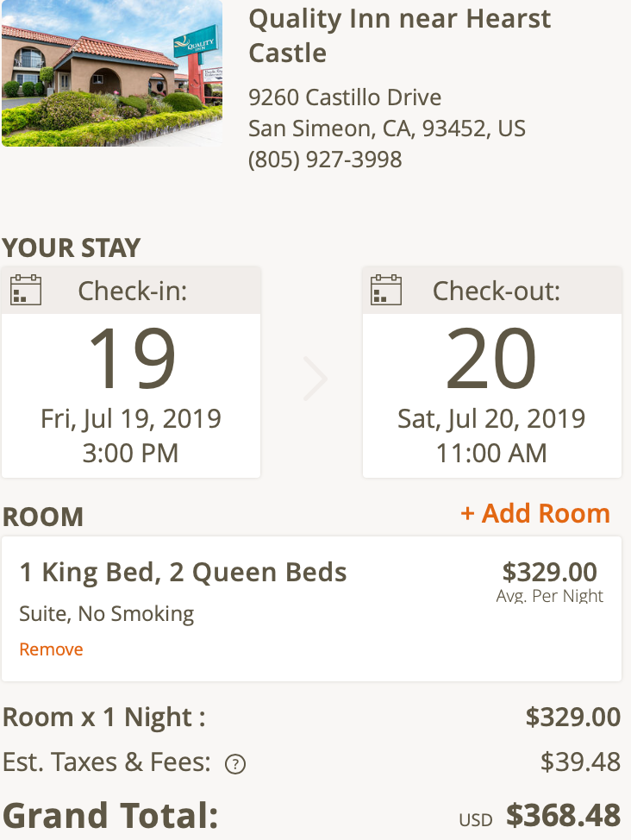The height and width of the screenshot is (840, 631).
Task: Call the hotel phone number (805) 927-3998
Action: tap(325, 160)
